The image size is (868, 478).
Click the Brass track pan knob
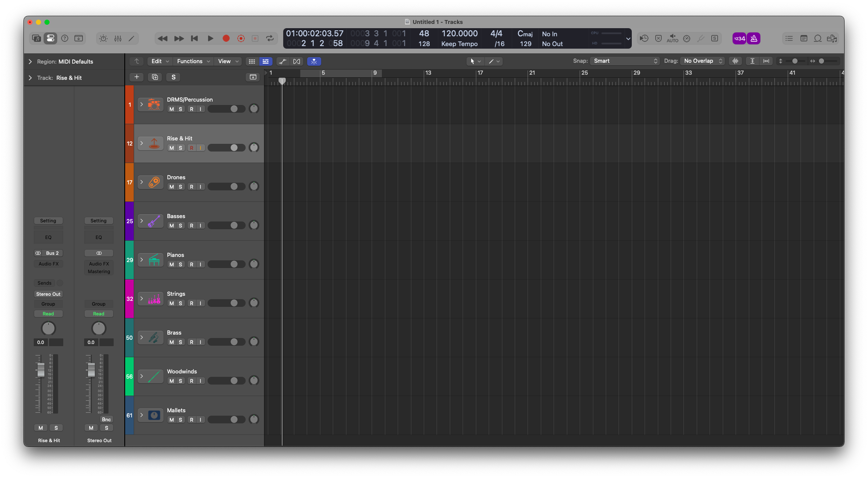tap(254, 341)
